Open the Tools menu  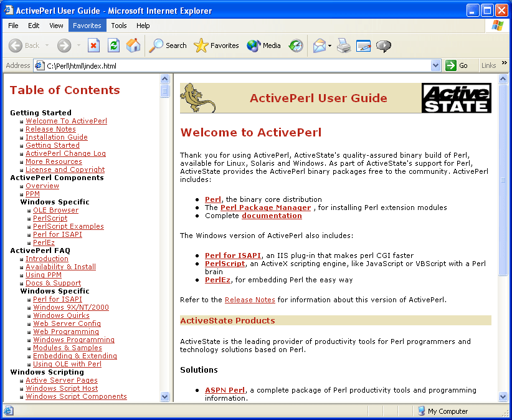(x=119, y=26)
